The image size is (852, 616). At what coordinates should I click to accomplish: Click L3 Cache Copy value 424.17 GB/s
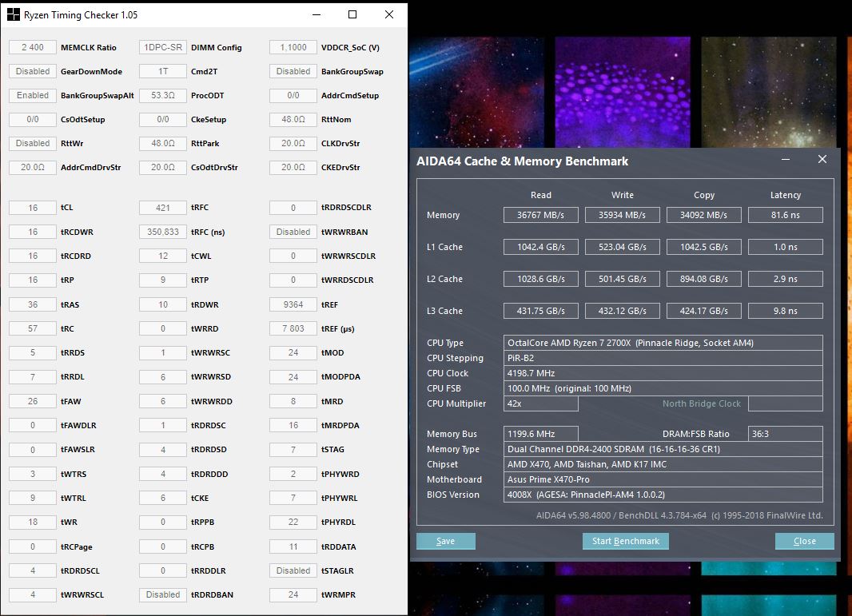(703, 311)
